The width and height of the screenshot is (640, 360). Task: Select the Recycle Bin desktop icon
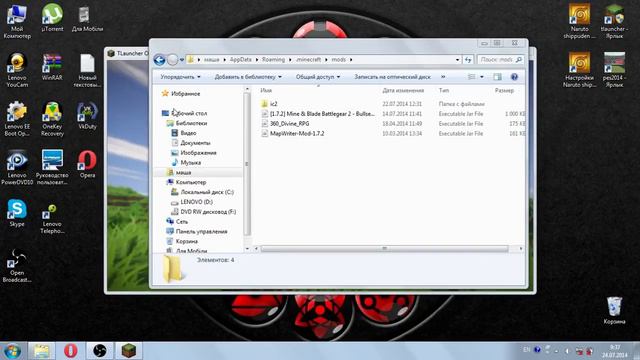click(614, 310)
